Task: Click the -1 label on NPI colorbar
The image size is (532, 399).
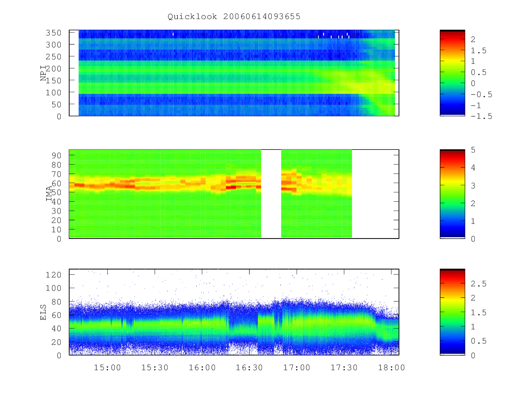Action: pyautogui.click(x=477, y=106)
